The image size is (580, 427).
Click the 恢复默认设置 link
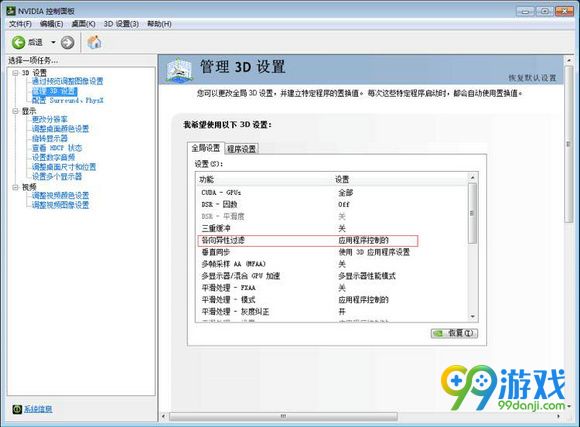pos(532,78)
